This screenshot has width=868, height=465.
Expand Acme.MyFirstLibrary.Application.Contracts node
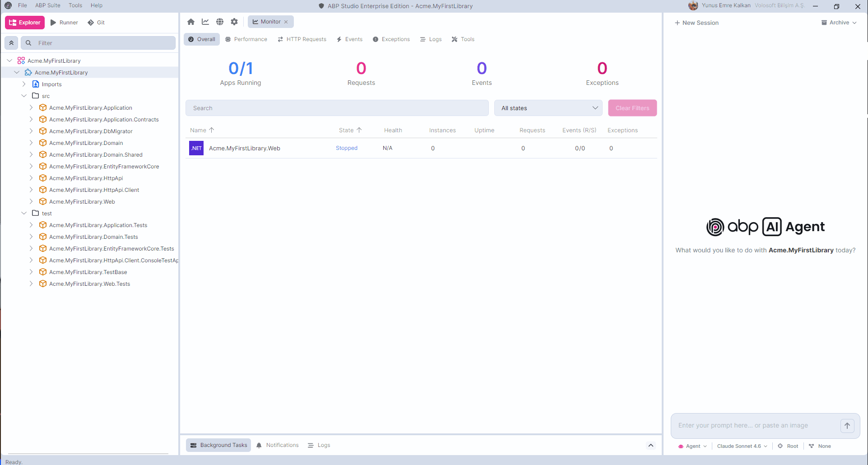(31, 119)
